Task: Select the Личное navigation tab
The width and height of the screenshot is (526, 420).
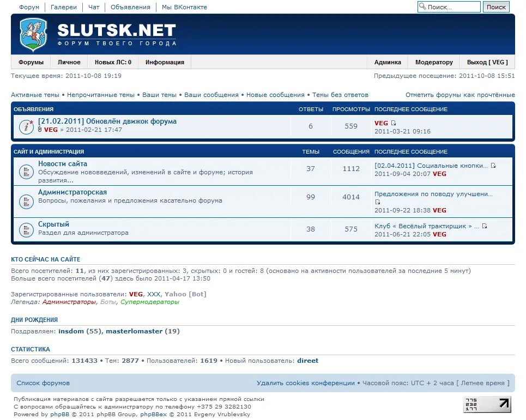Action: [x=69, y=62]
